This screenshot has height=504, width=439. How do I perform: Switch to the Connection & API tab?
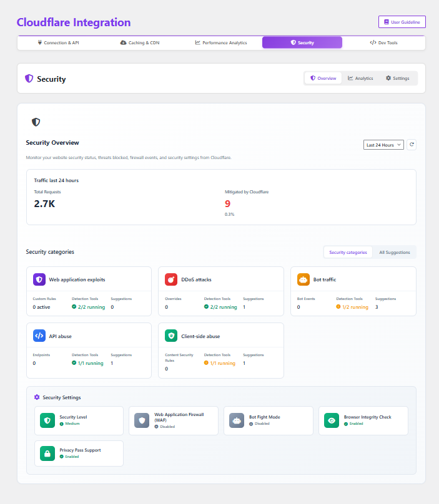coord(58,42)
